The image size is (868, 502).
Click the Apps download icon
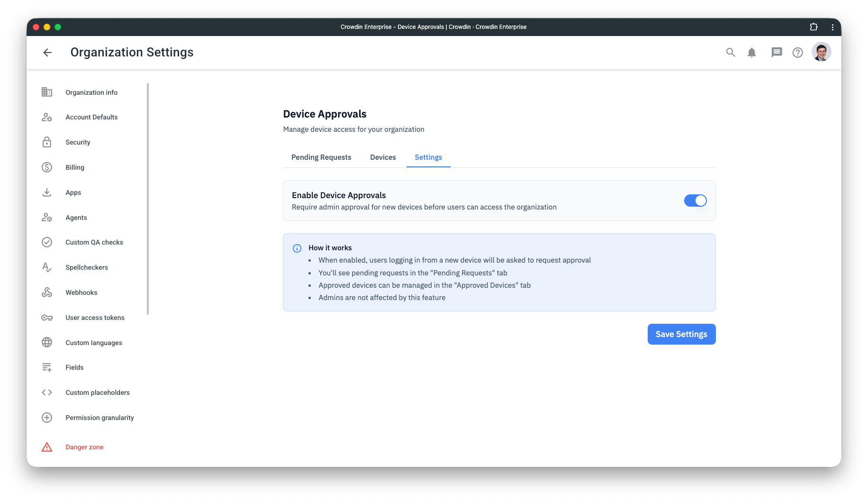47,192
